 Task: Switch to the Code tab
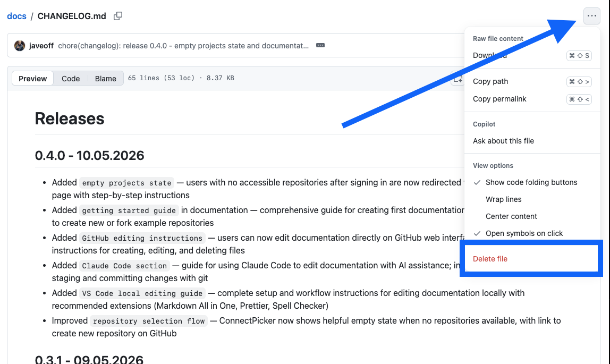[71, 78]
